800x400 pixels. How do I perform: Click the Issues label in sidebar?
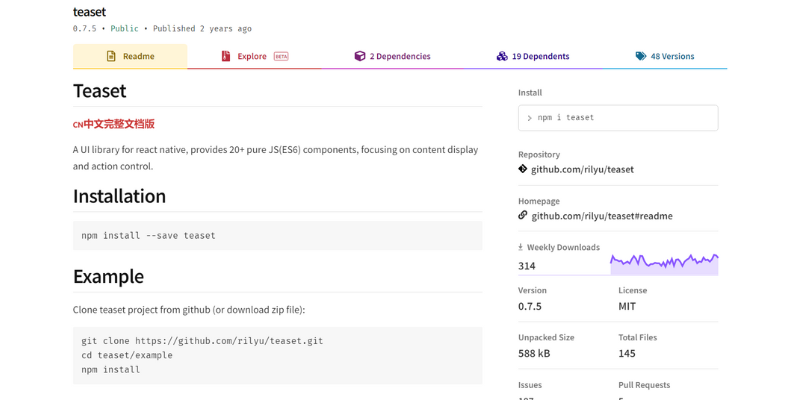click(530, 385)
